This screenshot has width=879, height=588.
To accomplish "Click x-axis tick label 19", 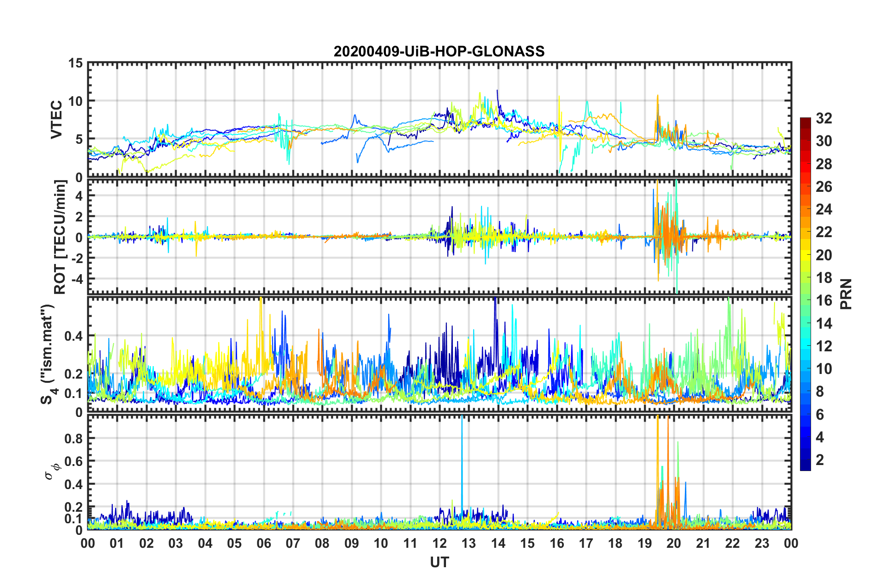I will [x=645, y=543].
